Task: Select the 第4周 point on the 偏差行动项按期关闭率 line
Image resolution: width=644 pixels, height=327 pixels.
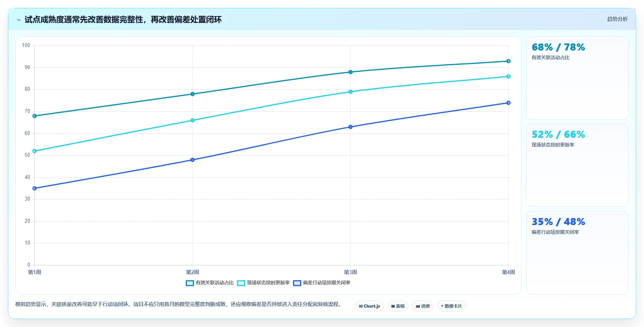Action: [508, 103]
